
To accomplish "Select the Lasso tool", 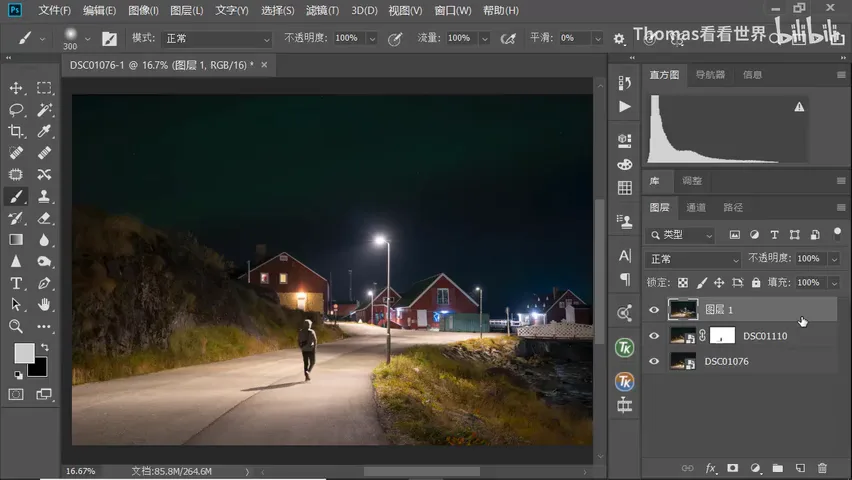I will point(16,109).
